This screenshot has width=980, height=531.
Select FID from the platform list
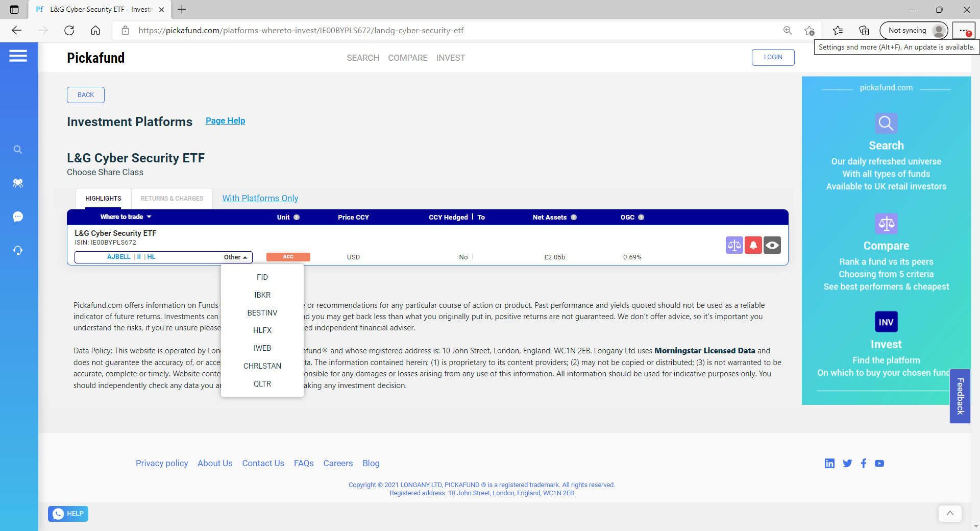[262, 277]
